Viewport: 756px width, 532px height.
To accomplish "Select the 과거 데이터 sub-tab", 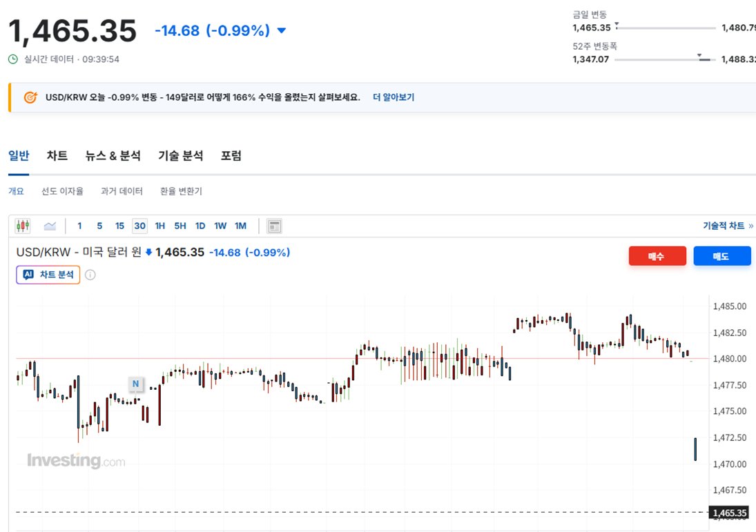I will coord(122,191).
